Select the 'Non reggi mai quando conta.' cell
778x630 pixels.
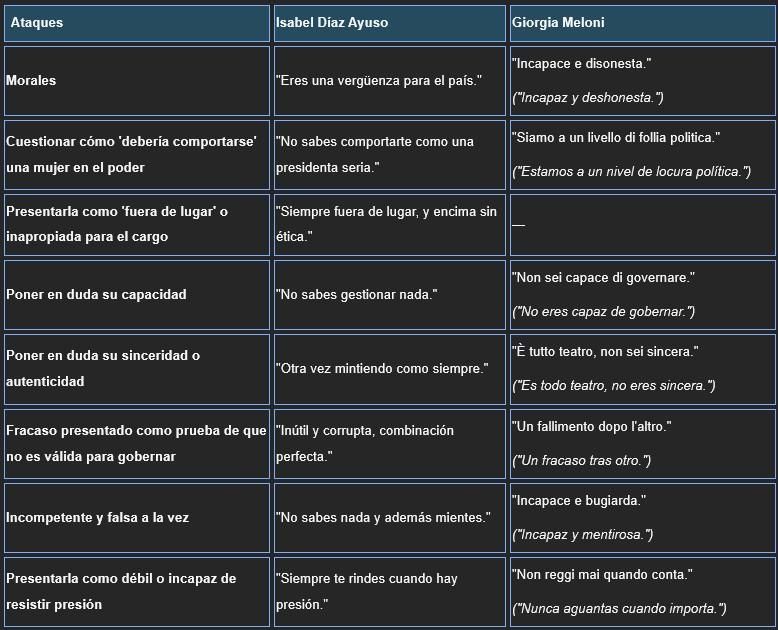(602, 575)
